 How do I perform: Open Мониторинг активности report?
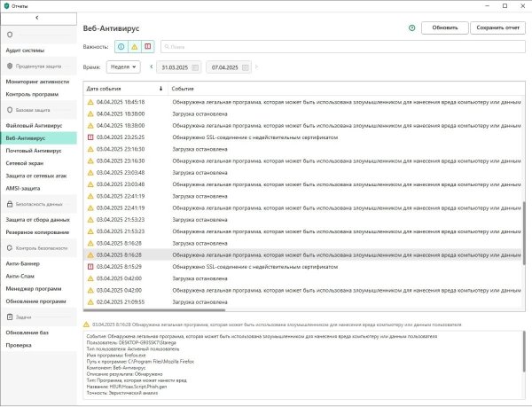point(37,82)
